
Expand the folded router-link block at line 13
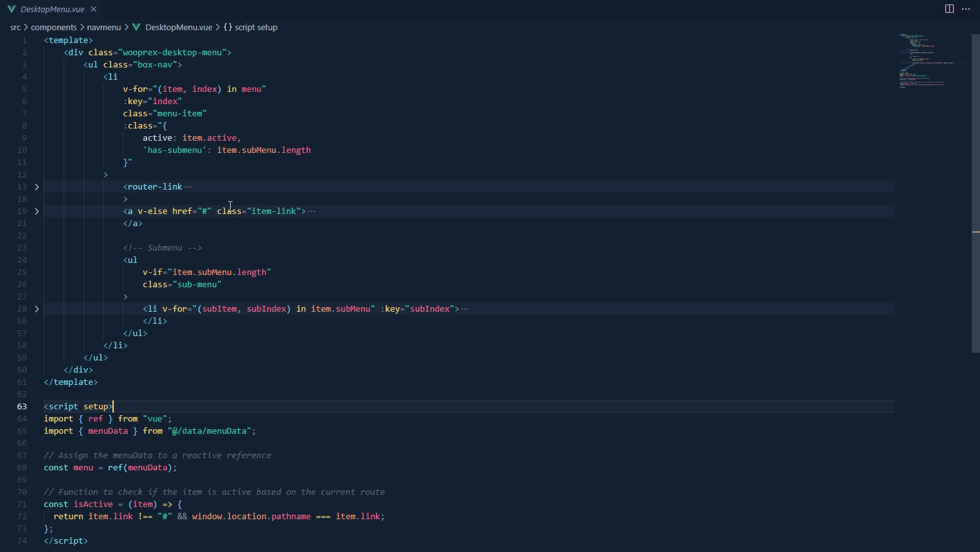37,187
